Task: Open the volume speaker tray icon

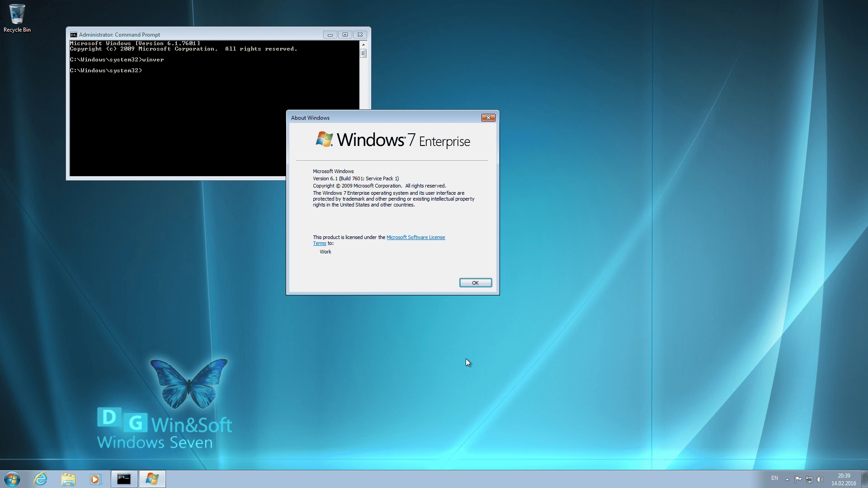Action: (x=820, y=479)
